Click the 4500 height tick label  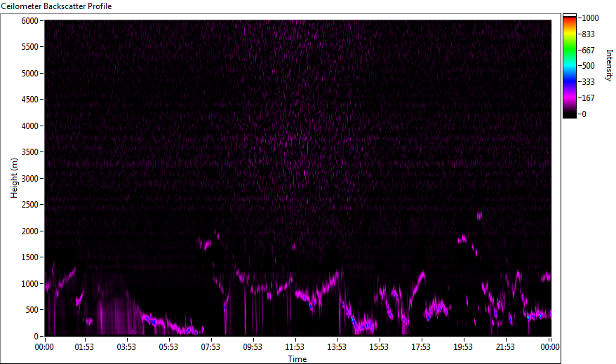click(30, 100)
